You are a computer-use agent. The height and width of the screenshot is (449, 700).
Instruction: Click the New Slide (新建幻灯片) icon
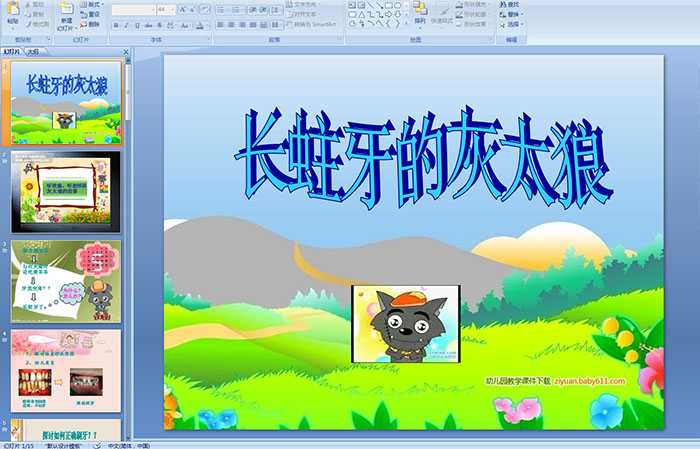point(67,8)
